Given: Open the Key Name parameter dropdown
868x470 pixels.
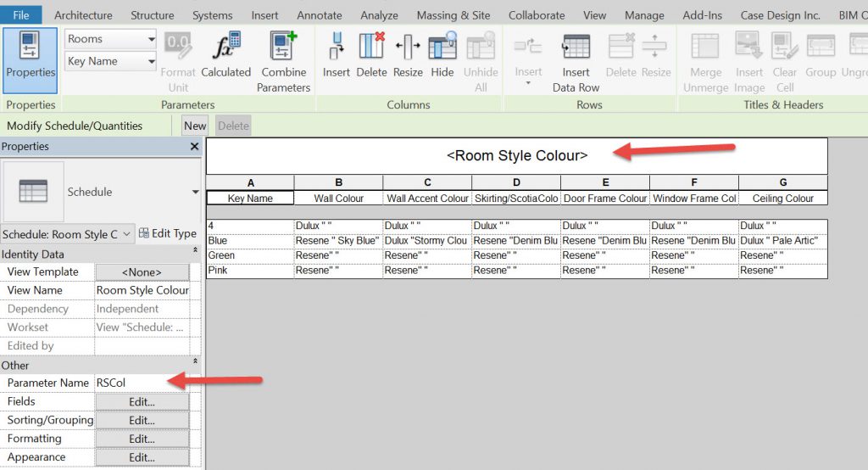Looking at the screenshot, I should point(152,61).
